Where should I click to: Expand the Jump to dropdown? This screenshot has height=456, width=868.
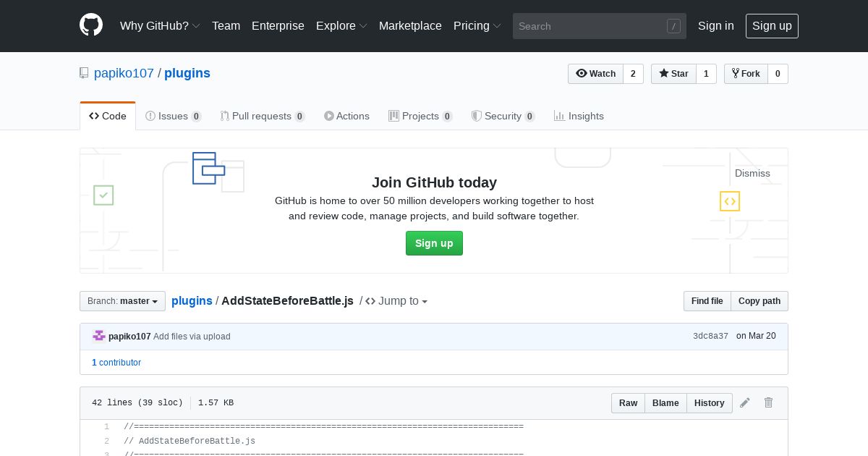[396, 301]
